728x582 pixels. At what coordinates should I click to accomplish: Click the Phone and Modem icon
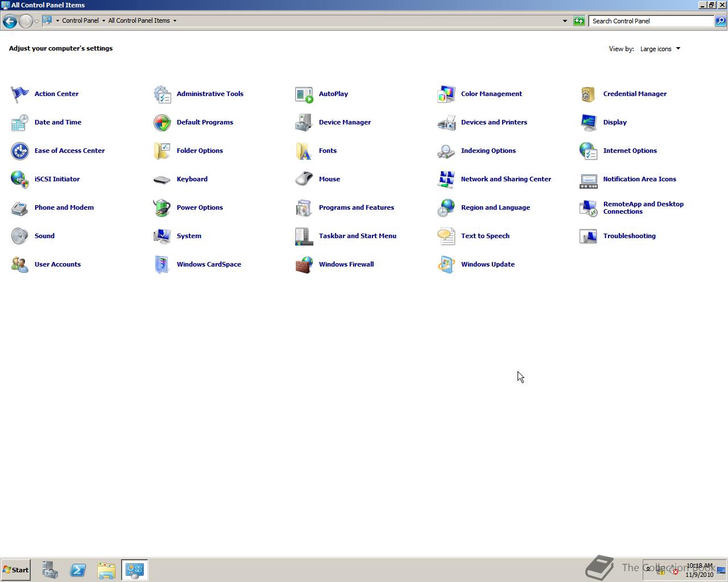pos(20,207)
